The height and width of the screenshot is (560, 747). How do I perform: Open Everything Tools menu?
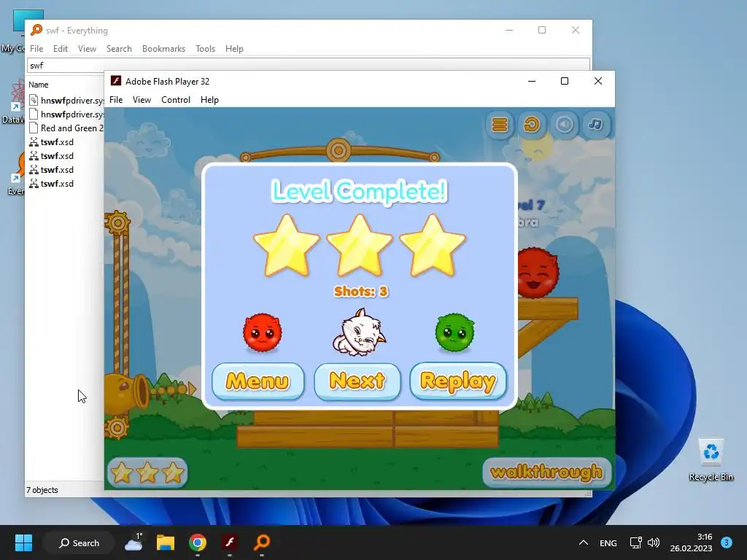(x=205, y=49)
